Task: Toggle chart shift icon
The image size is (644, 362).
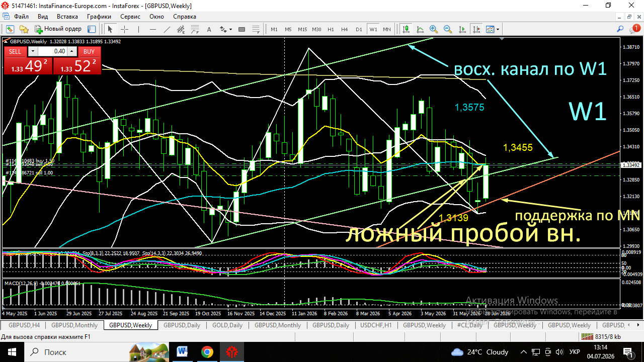Action: tap(476, 29)
